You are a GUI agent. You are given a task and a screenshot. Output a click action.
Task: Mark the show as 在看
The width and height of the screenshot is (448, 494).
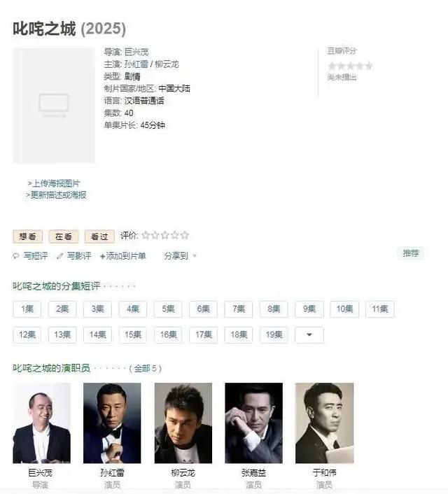tap(64, 237)
